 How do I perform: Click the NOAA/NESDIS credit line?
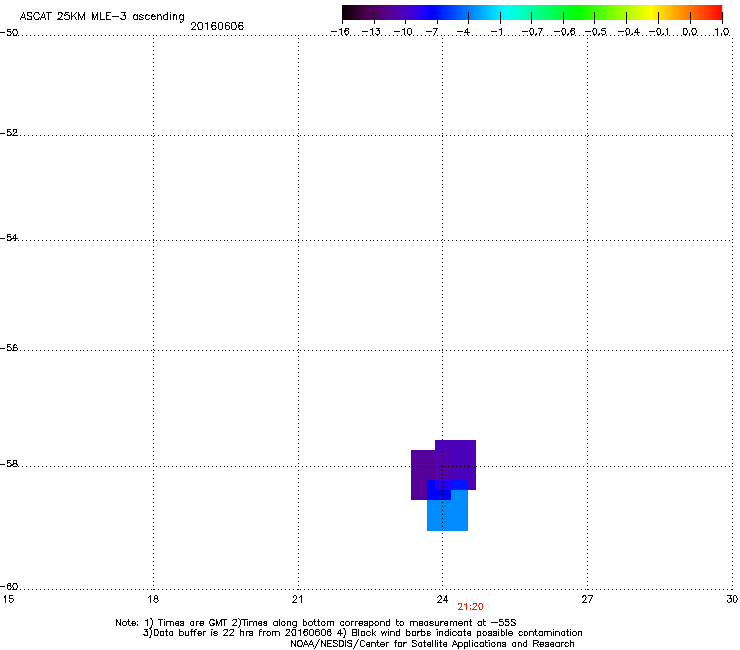[432, 644]
